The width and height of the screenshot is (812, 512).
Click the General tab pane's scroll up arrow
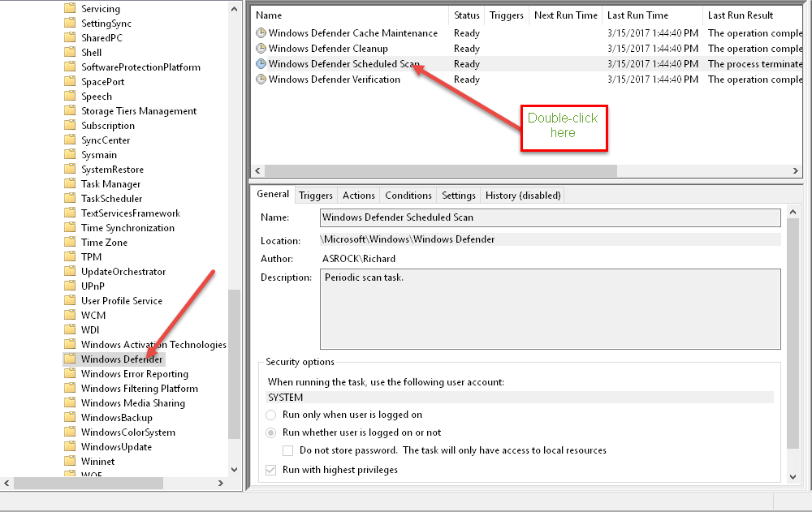point(793,212)
